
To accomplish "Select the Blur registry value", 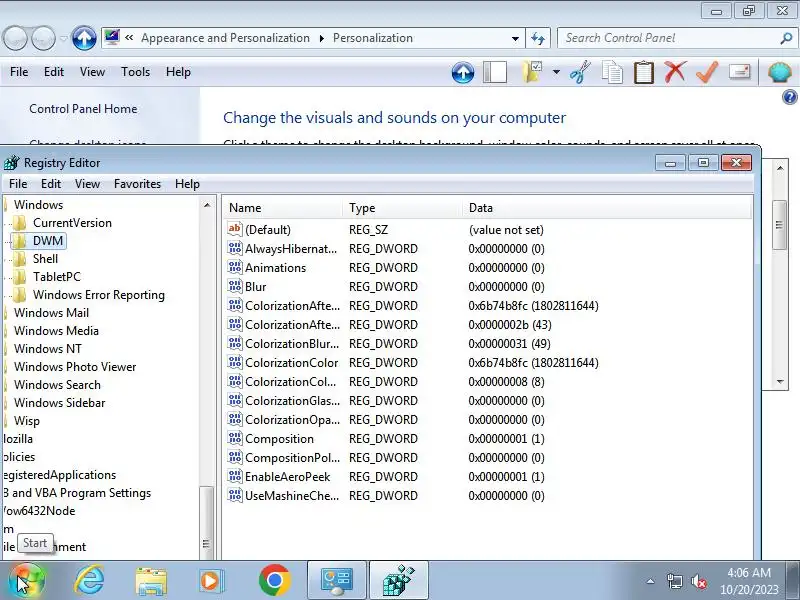I will tap(256, 287).
